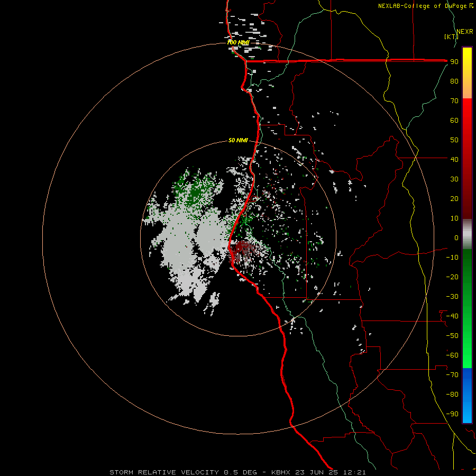This screenshot has width=476, height=476.
Task: Pick the orange band near 70 kt
Action: click(467, 93)
